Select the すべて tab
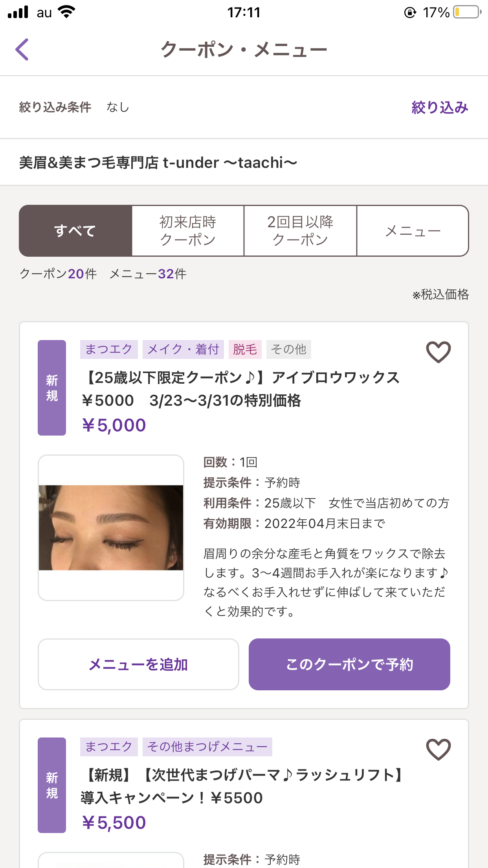 [75, 231]
